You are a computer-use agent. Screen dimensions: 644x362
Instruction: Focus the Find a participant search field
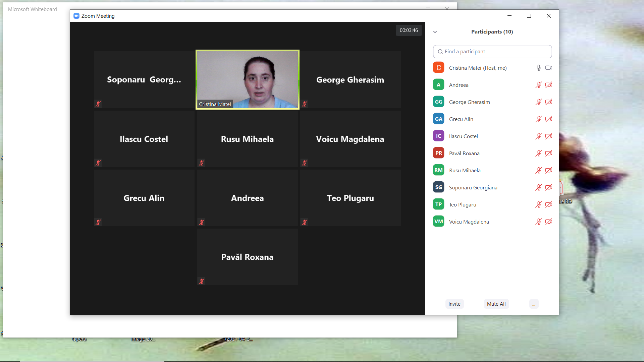pyautogui.click(x=492, y=52)
